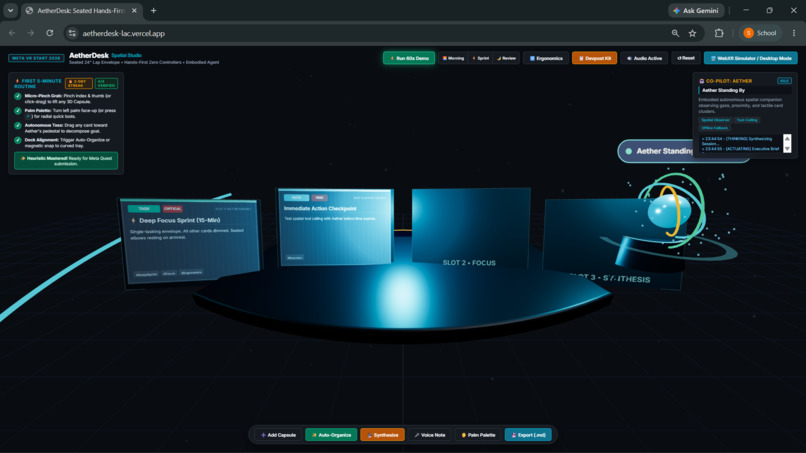Click the browser Forward arrow
The image size is (806, 453).
click(31, 33)
